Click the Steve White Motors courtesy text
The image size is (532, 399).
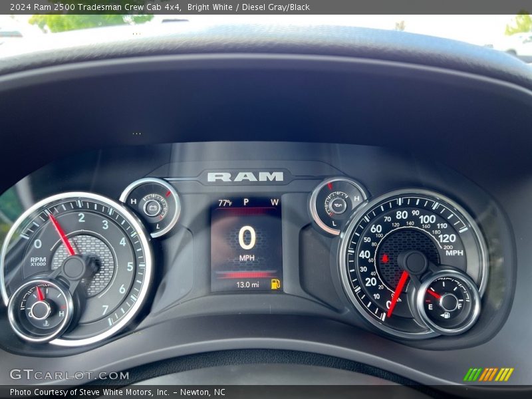pos(100,392)
